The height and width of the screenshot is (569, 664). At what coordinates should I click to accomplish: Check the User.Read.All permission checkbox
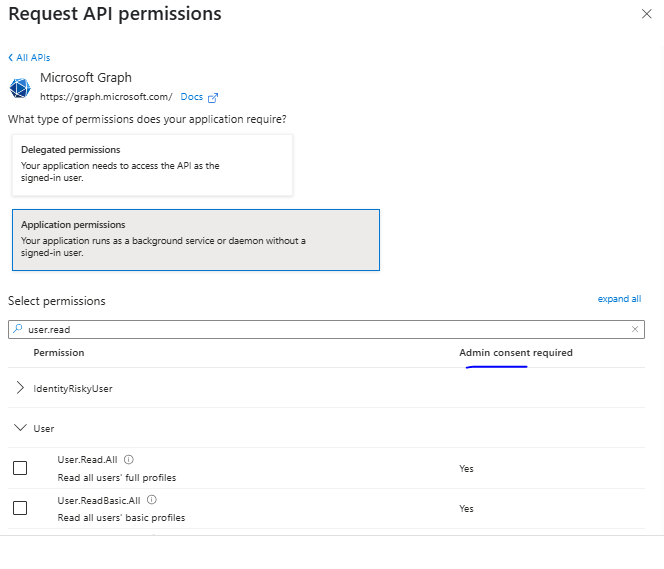(20, 468)
